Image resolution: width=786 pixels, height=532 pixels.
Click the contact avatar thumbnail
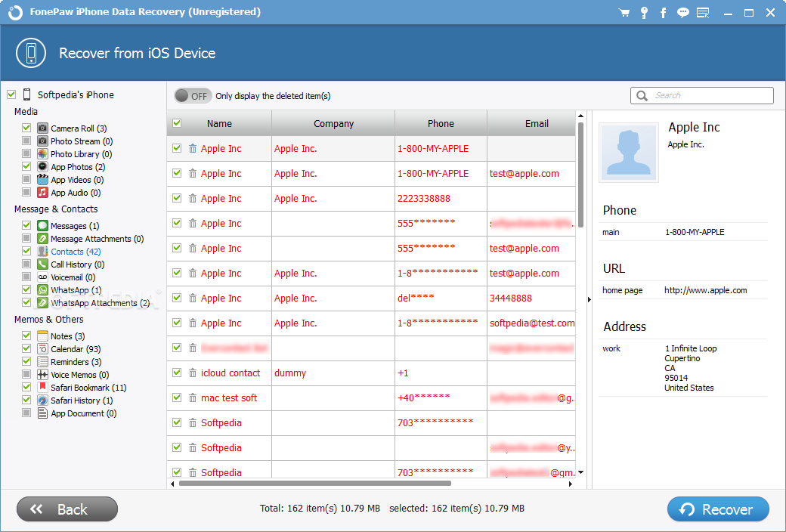tap(629, 153)
